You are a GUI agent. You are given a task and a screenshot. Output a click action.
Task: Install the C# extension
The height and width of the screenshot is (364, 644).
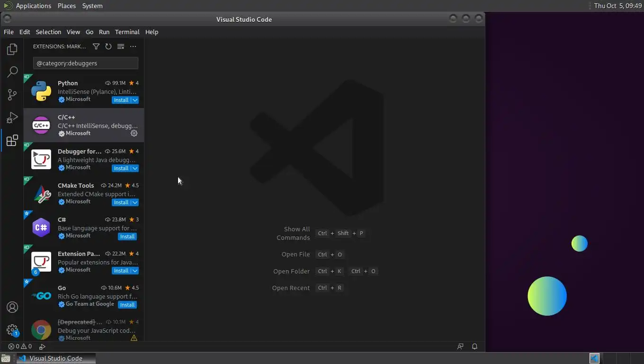[127, 237]
